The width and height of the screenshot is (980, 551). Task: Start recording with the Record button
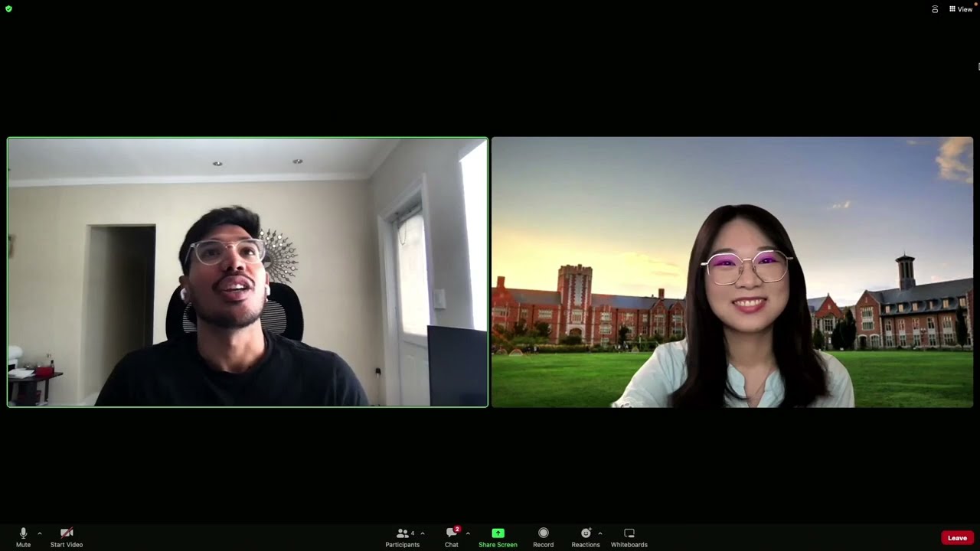[543, 537]
